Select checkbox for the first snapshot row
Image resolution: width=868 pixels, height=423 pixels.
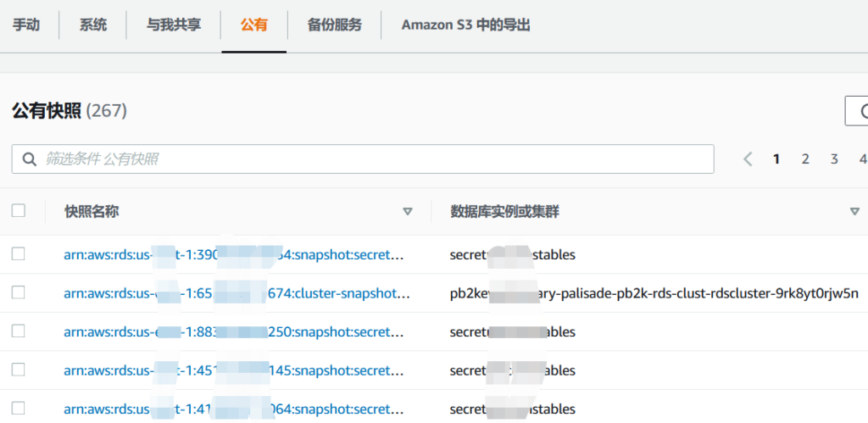coord(19,253)
